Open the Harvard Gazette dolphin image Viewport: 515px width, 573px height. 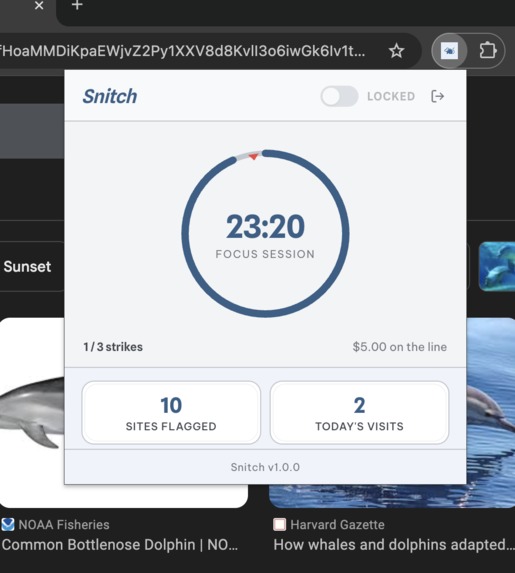click(x=491, y=413)
